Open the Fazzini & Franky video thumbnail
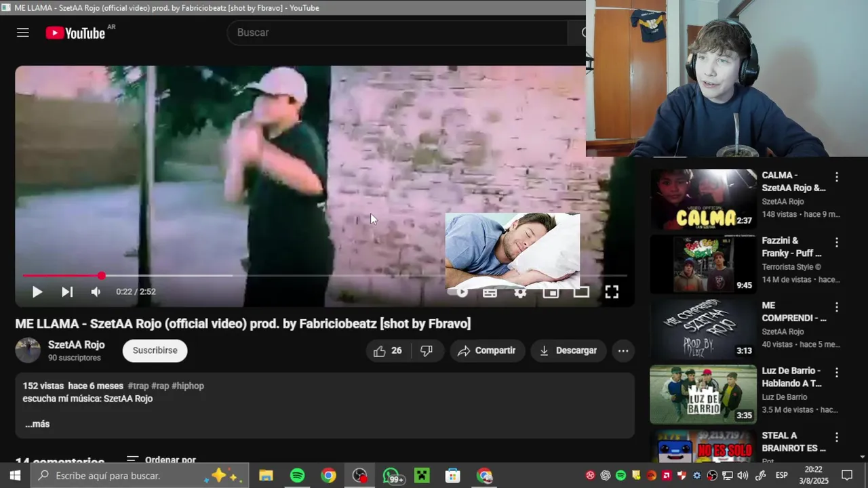The height and width of the screenshot is (488, 868). (703, 264)
